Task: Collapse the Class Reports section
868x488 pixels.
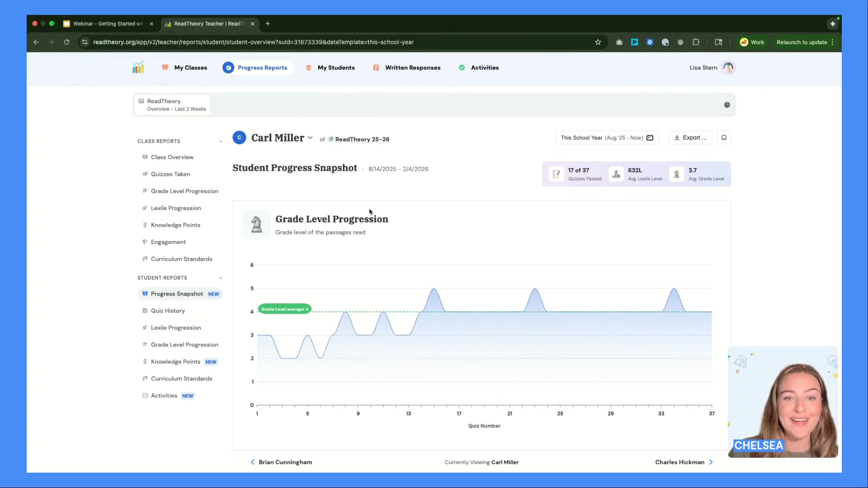Action: pyautogui.click(x=221, y=141)
